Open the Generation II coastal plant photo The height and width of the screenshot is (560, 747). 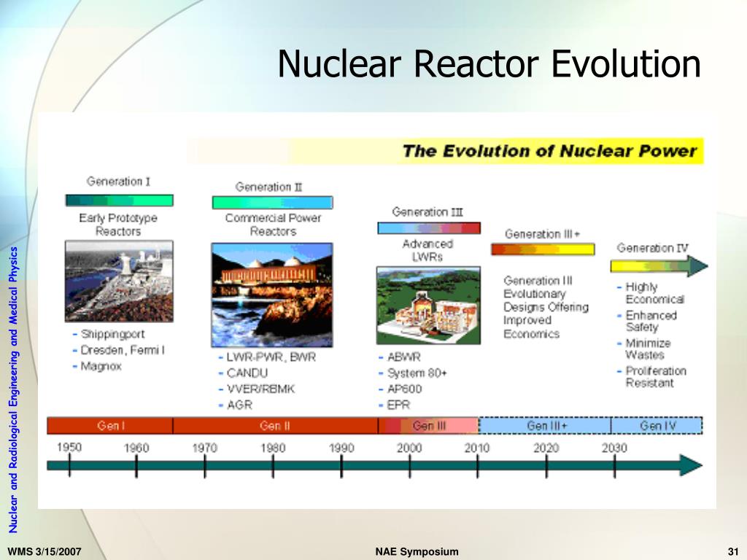tap(272, 295)
